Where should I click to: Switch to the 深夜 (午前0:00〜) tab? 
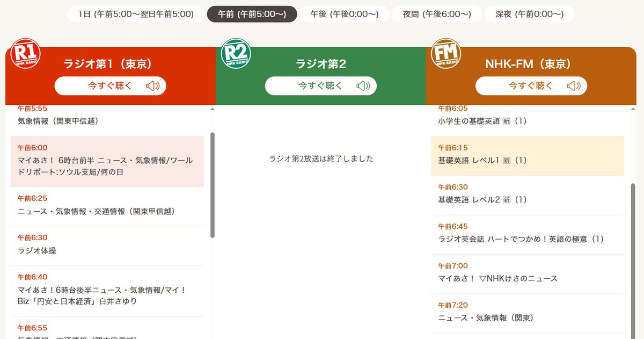point(529,14)
